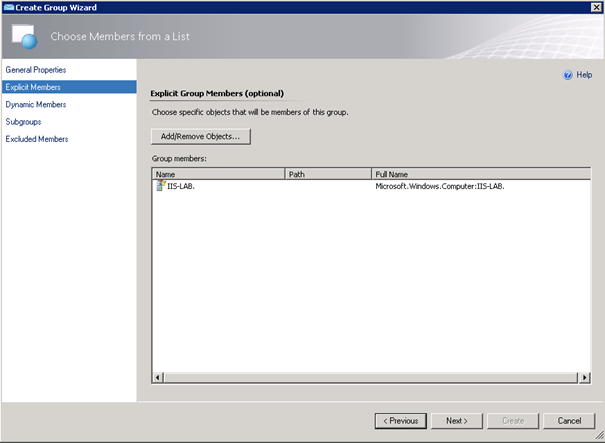Open the General Properties page

point(36,70)
